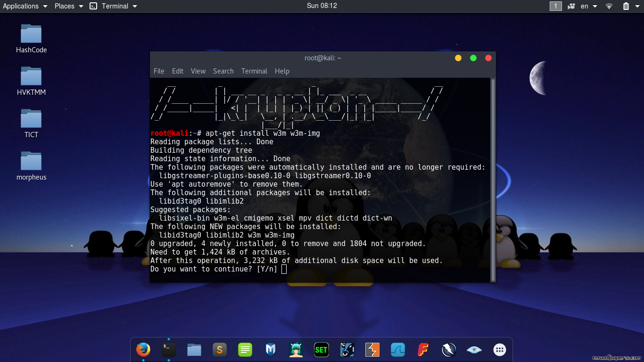
Task: Open the terminal's File menu
Action: [x=159, y=71]
